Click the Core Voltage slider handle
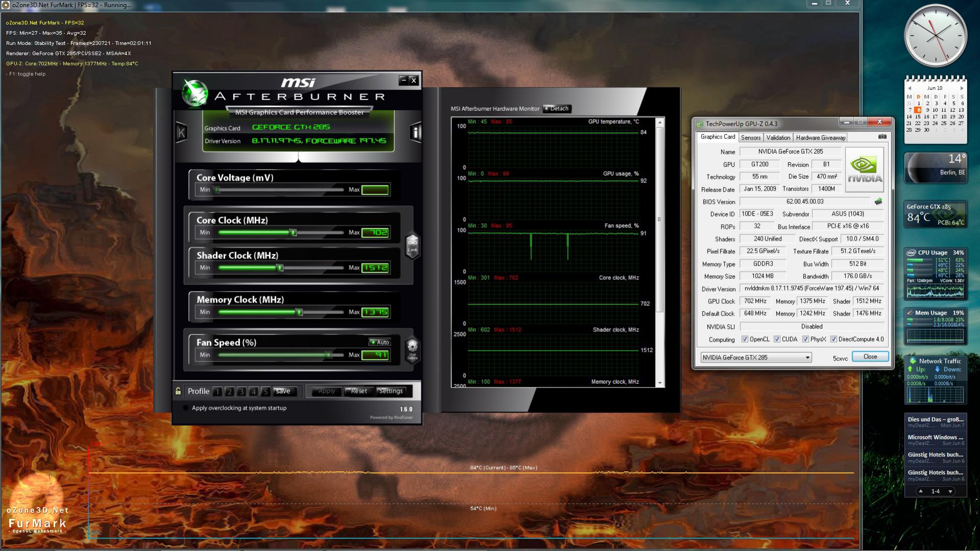 [x=218, y=190]
